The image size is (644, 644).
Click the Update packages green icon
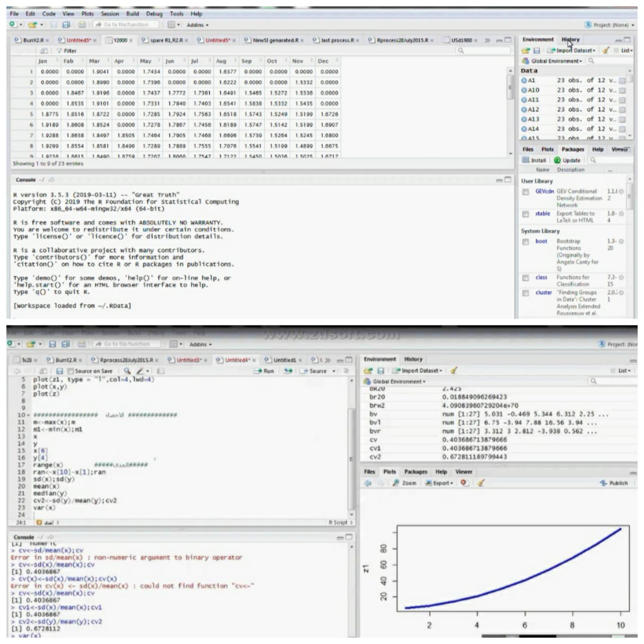tap(567, 160)
